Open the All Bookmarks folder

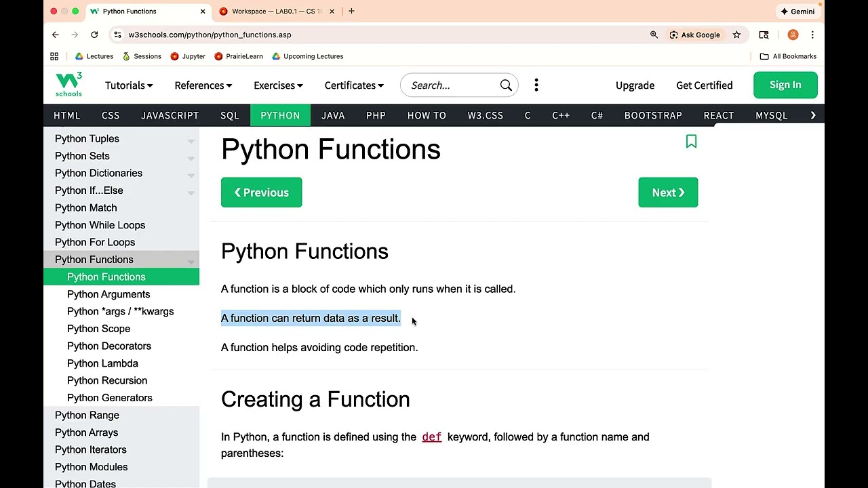pos(788,56)
